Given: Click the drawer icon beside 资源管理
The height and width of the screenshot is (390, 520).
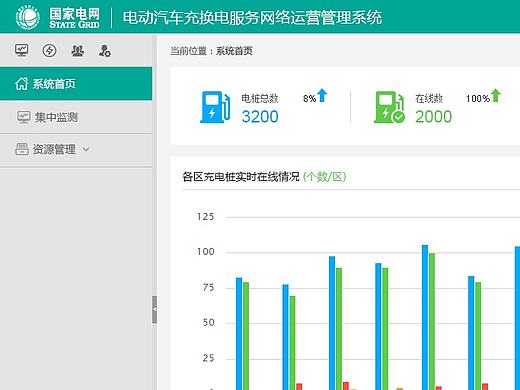Looking at the screenshot, I should 22,149.
